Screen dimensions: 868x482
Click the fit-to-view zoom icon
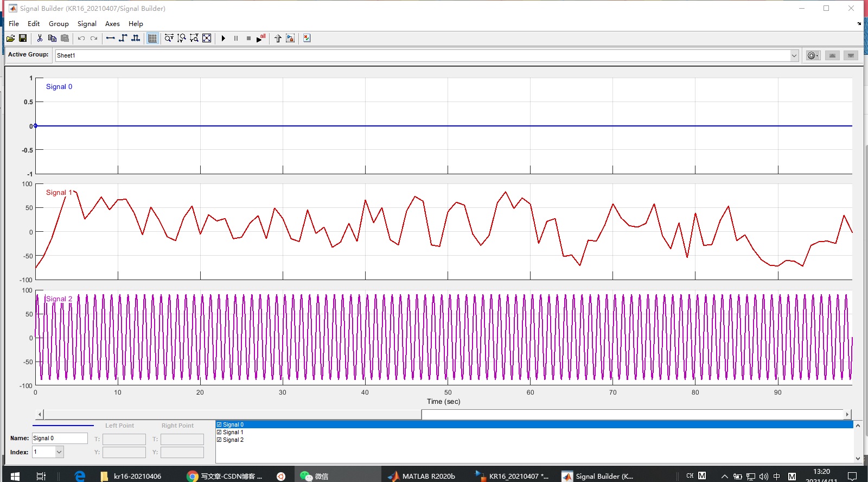[207, 38]
